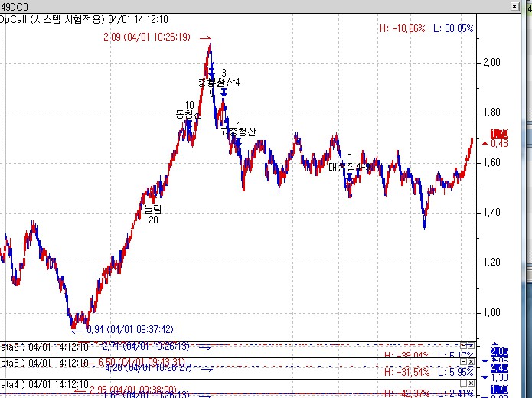532x398 pixels.
Task: Click the H: -18.66% readout
Action: 402,28
